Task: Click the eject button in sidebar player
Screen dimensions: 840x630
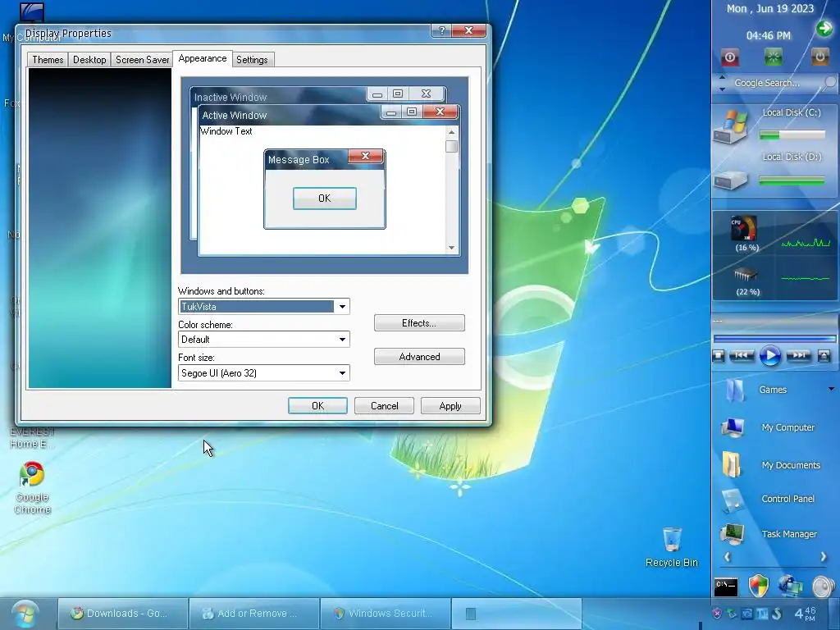Action: pyautogui.click(x=824, y=356)
